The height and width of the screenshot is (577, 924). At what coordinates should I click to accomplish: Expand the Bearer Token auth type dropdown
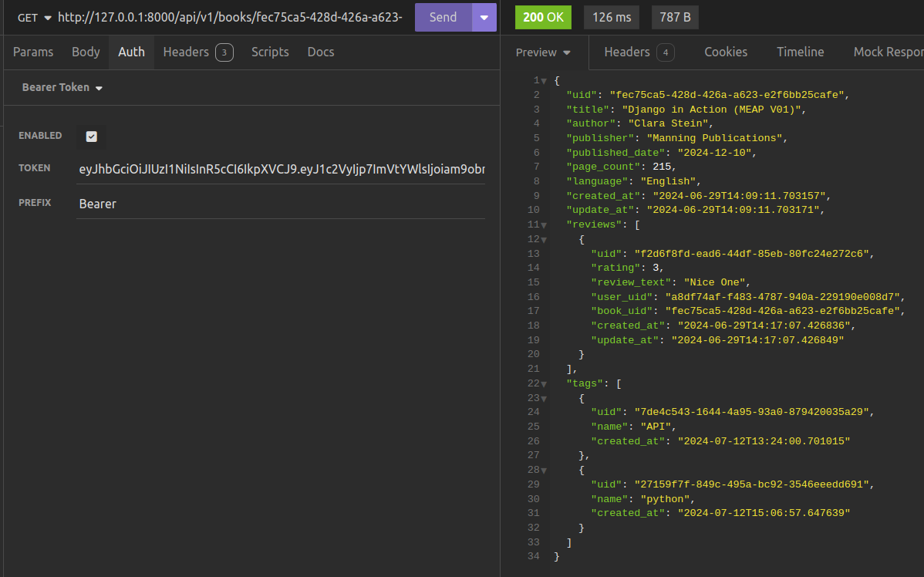[62, 87]
